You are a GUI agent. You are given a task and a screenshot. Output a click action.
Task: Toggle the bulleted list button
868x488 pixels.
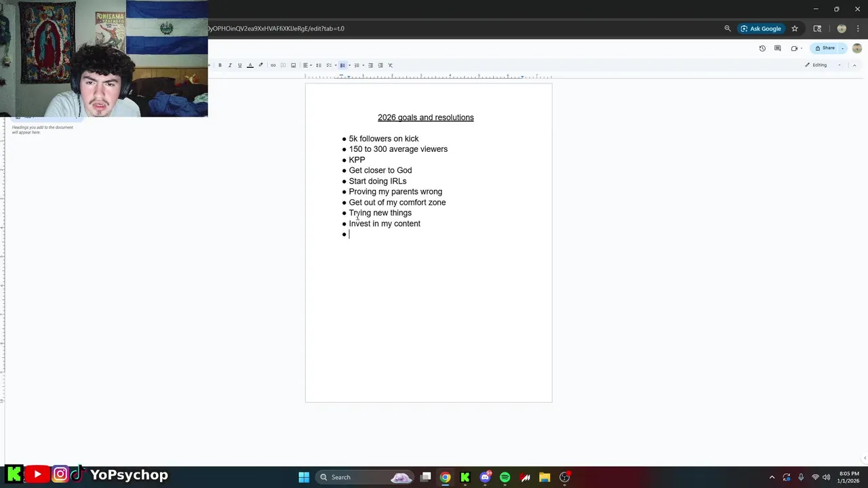click(342, 65)
